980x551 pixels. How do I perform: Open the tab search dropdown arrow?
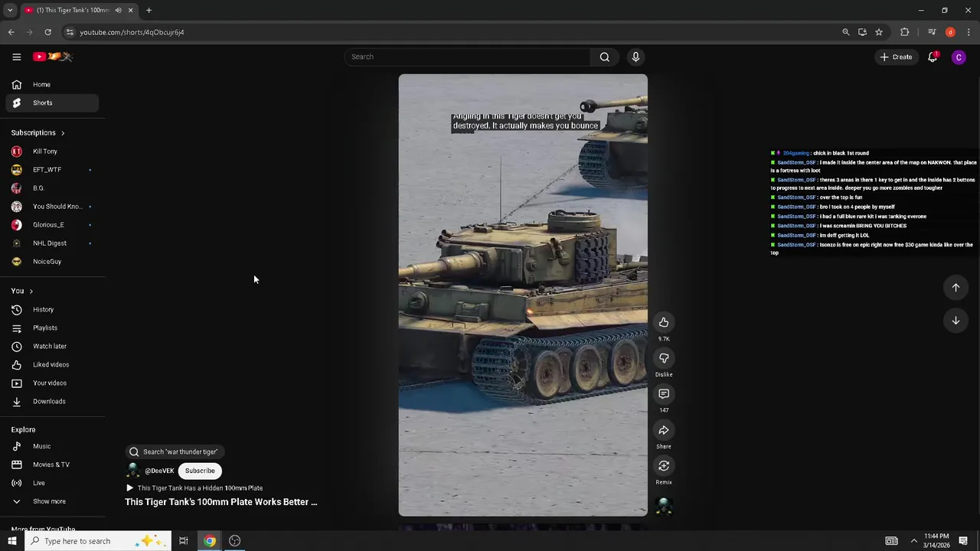pyautogui.click(x=10, y=10)
